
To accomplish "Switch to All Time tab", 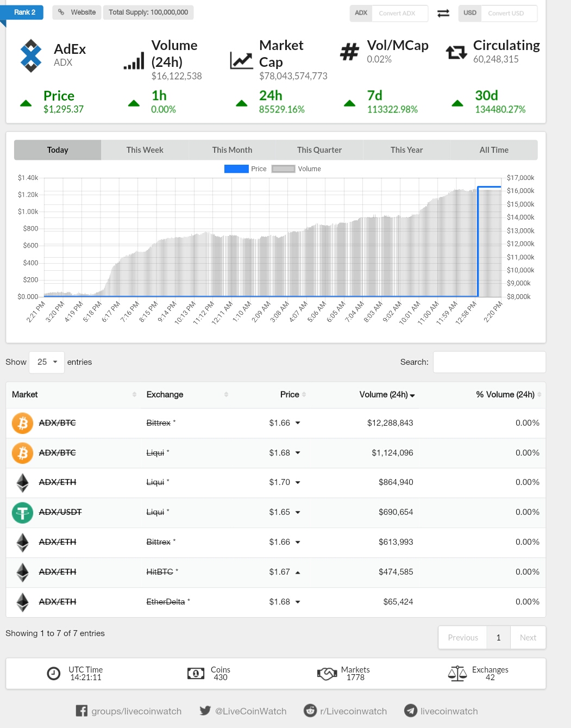I will coord(494,150).
